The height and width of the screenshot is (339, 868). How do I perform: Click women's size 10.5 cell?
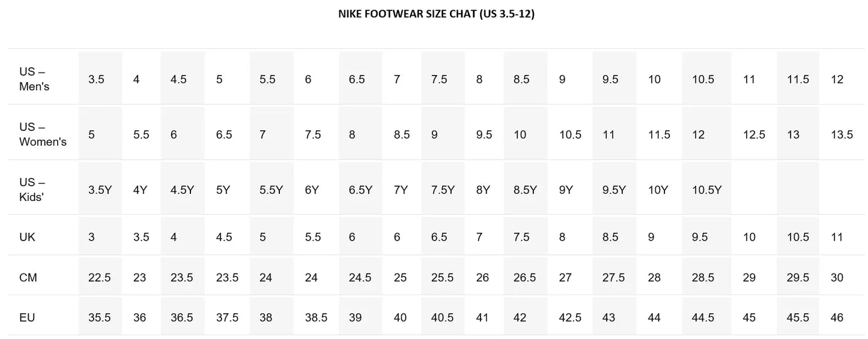coord(570,134)
